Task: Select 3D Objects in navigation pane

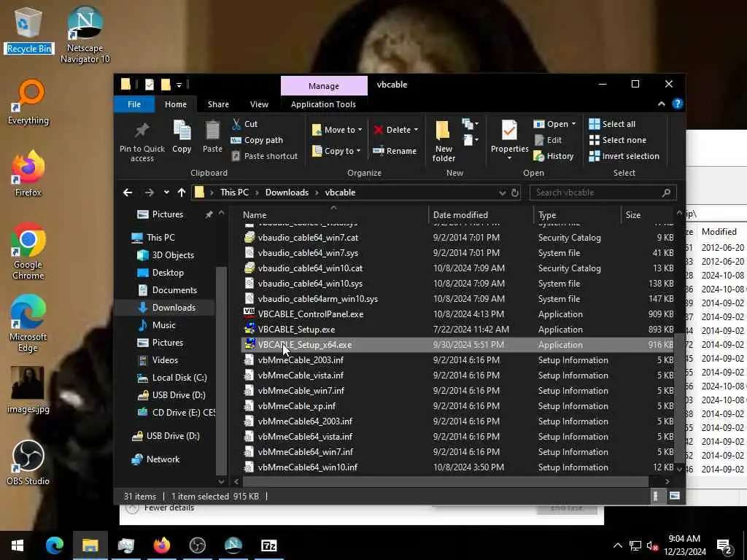Action: 173,255
